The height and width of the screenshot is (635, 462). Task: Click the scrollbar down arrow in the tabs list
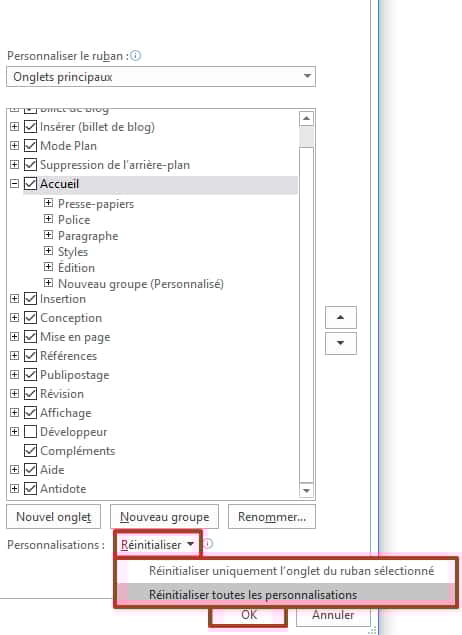pos(307,490)
